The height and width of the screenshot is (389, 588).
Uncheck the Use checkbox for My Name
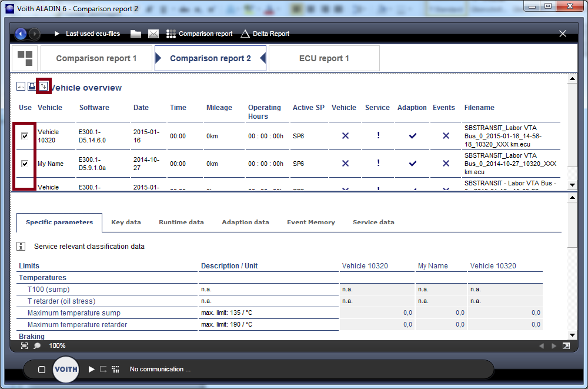point(25,164)
